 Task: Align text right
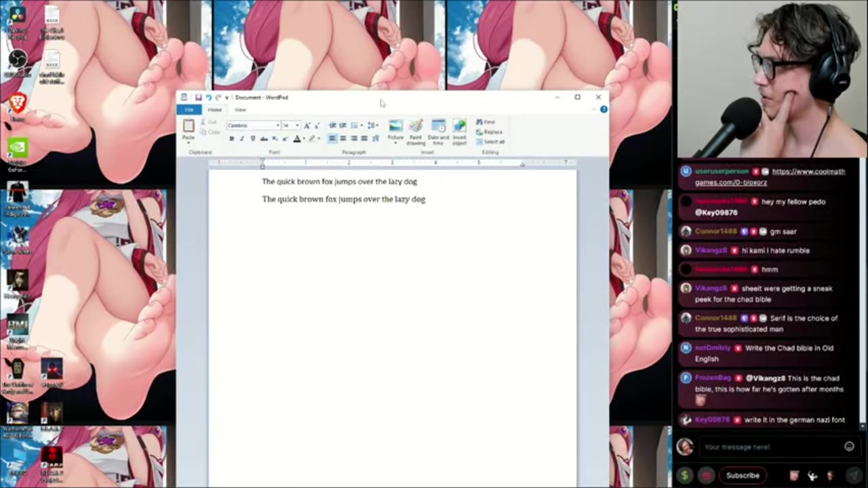pyautogui.click(x=354, y=138)
